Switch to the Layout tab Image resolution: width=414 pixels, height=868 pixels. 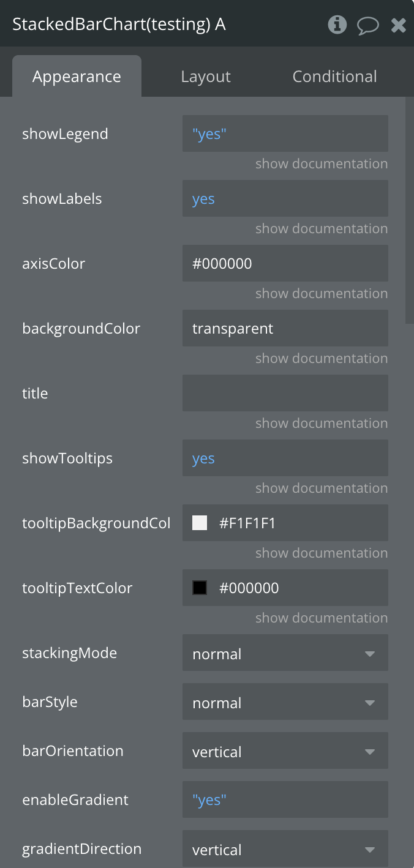(206, 77)
